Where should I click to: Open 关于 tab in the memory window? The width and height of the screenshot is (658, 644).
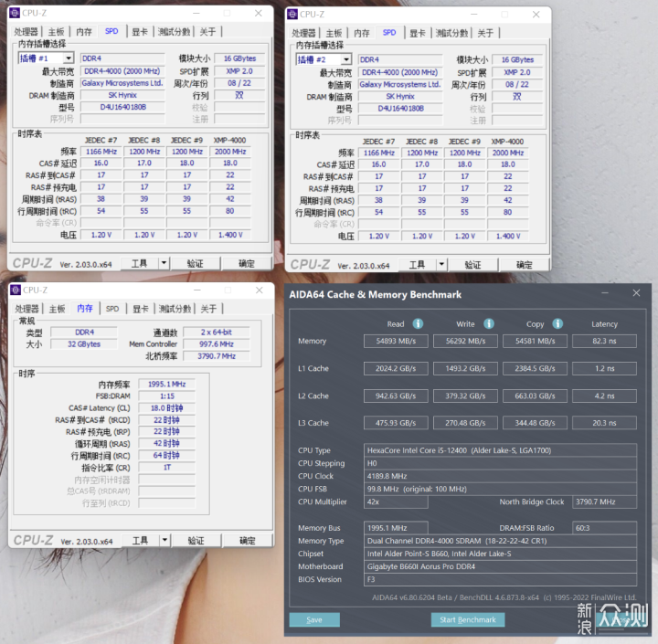click(208, 309)
